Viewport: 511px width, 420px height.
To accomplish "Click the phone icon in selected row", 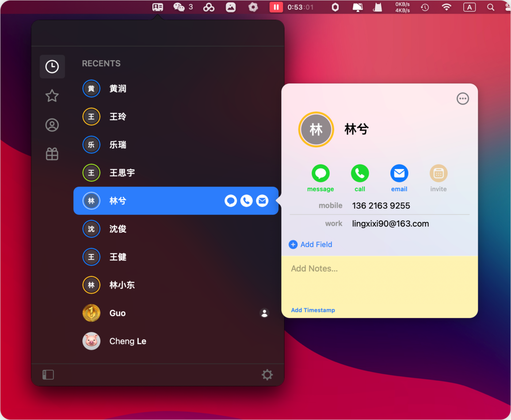I will 246,201.
